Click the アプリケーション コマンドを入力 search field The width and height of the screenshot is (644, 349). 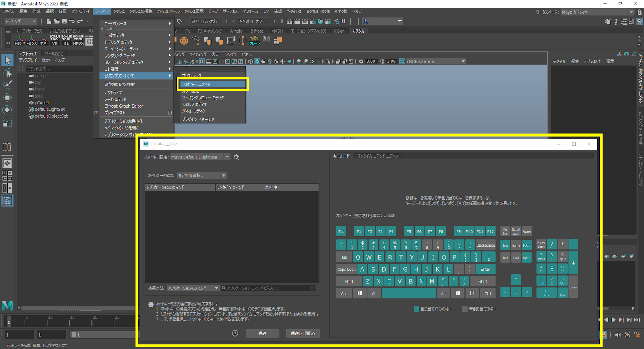268,288
